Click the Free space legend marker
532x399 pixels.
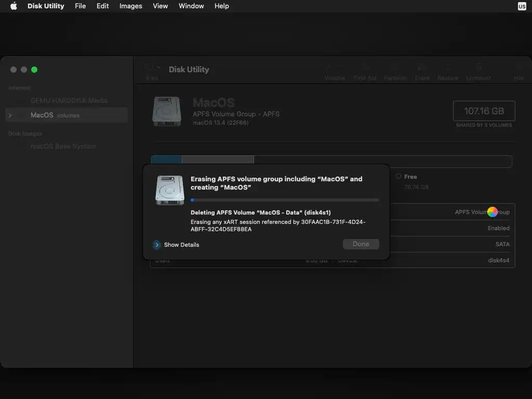coord(398,176)
